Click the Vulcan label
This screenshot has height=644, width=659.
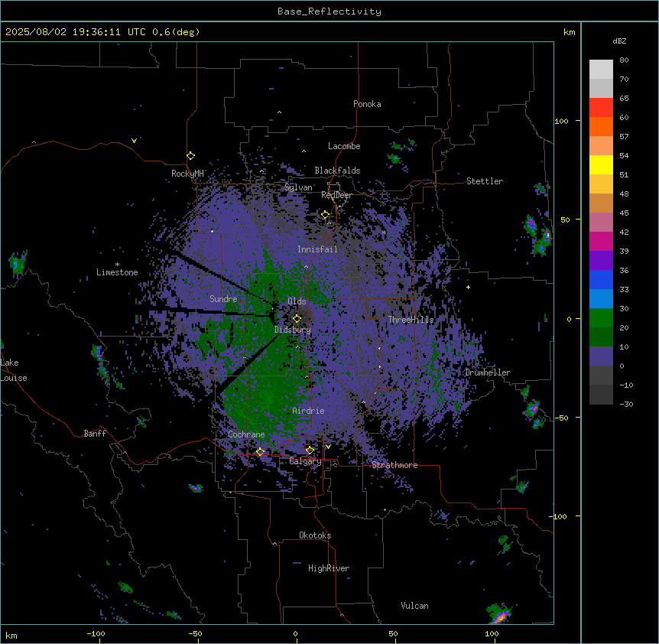click(414, 606)
